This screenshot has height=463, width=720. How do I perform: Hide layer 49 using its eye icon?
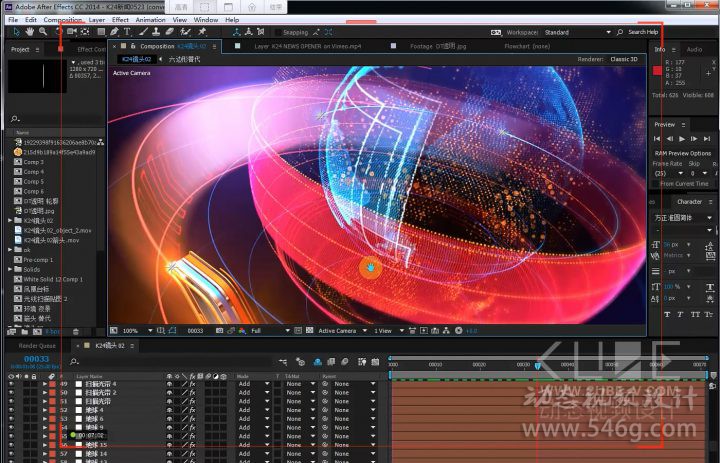tap(11, 384)
